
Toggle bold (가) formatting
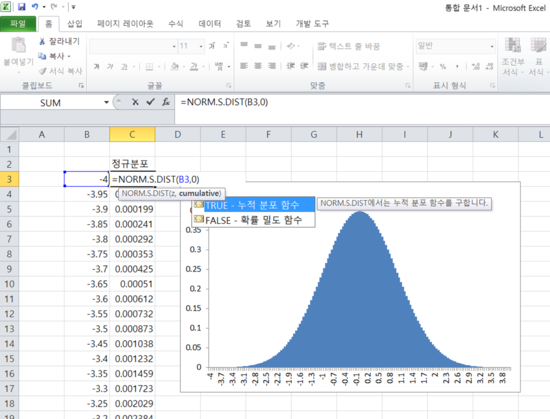coord(96,66)
